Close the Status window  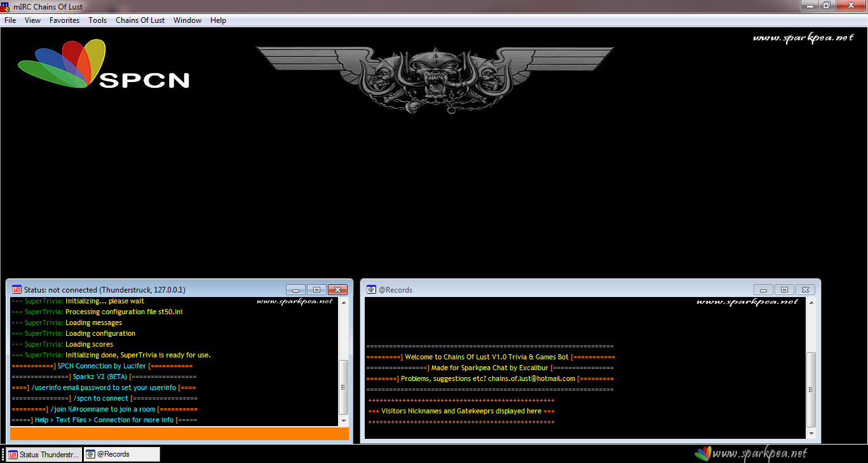(338, 289)
